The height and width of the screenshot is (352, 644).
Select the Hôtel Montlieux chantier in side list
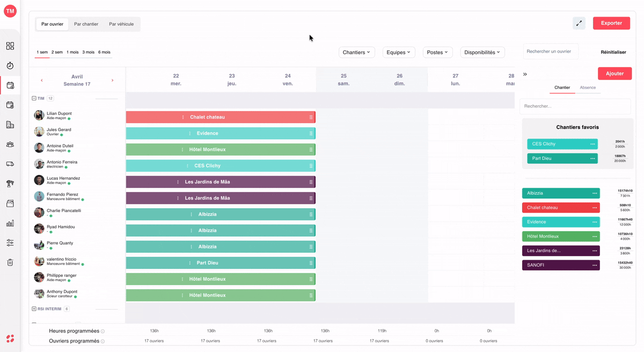click(561, 237)
